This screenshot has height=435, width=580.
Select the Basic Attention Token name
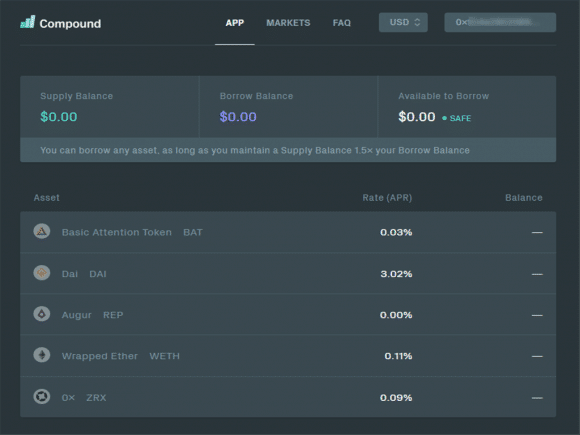pyautogui.click(x=117, y=232)
